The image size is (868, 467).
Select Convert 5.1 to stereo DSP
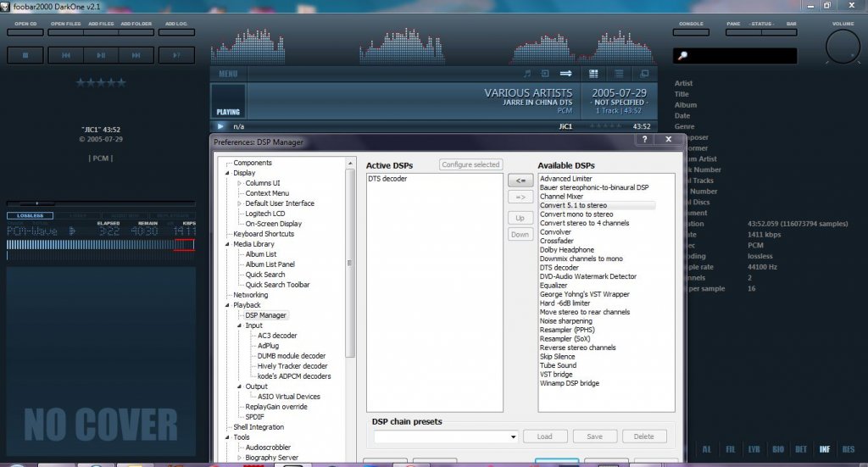597,205
